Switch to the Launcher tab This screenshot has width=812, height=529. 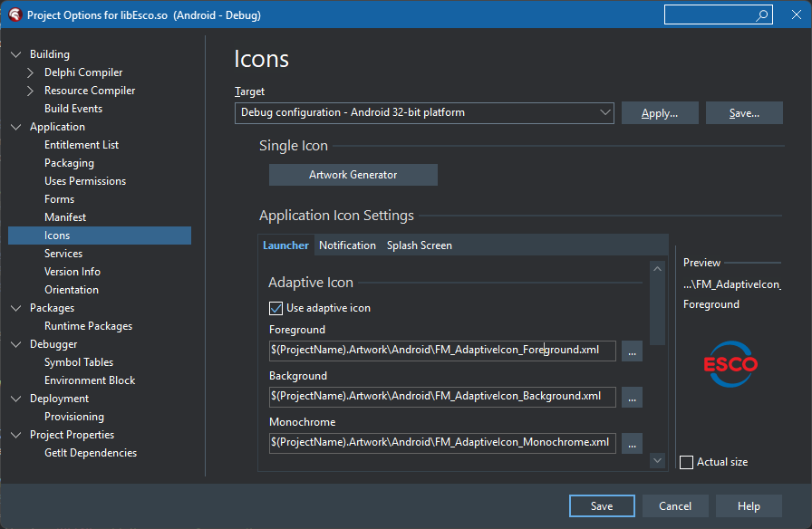[x=285, y=245]
